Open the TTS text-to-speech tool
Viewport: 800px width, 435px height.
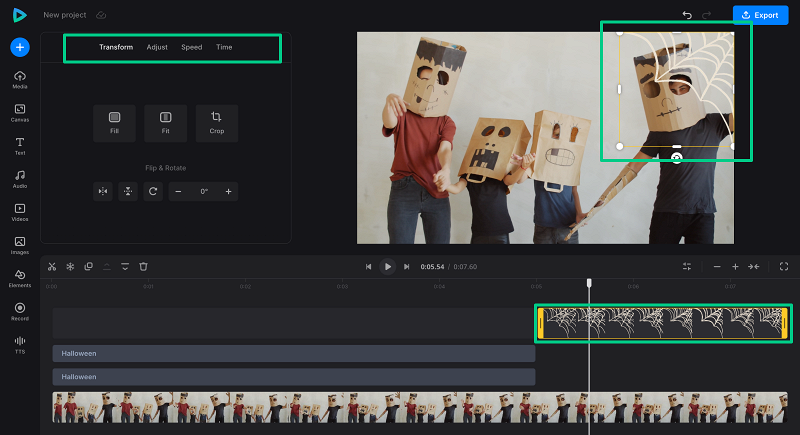[20, 344]
